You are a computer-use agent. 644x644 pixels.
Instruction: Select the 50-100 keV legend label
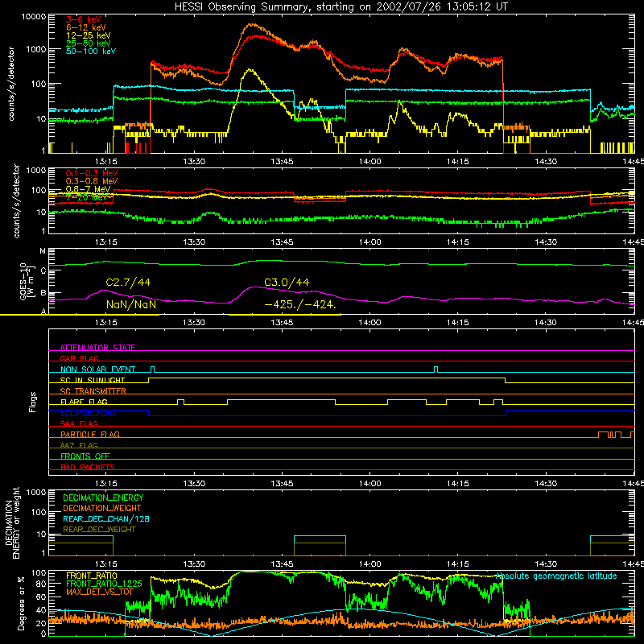[x=91, y=51]
